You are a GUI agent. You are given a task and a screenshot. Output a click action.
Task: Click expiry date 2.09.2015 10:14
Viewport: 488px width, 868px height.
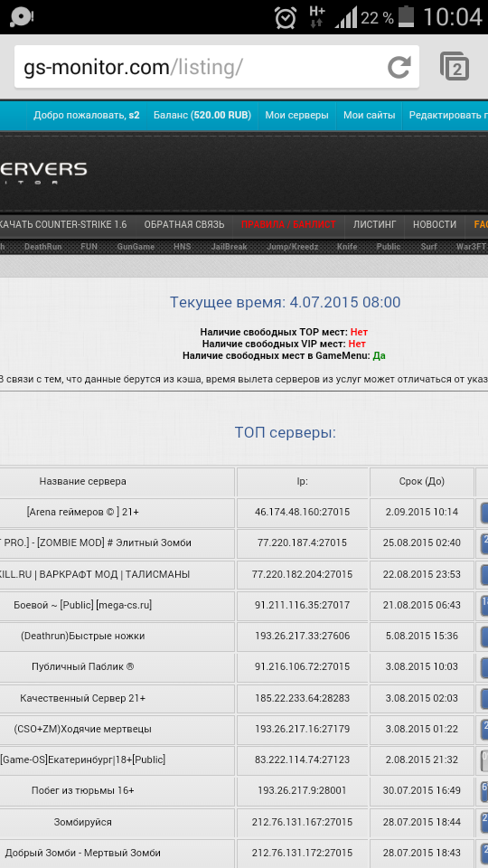pyautogui.click(x=422, y=513)
